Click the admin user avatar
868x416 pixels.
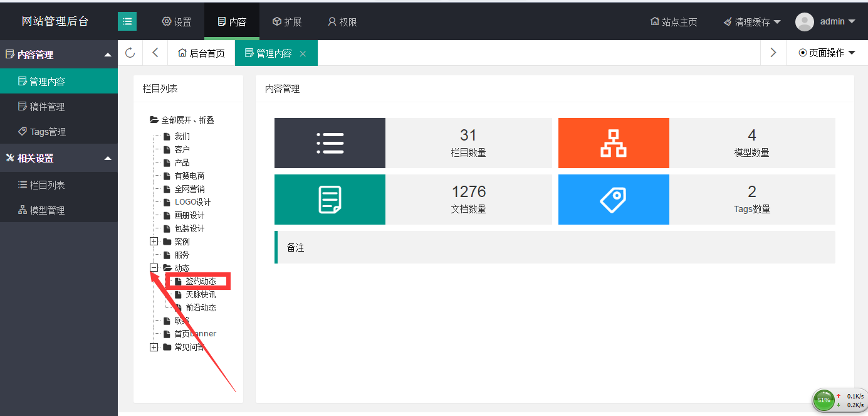tap(804, 21)
